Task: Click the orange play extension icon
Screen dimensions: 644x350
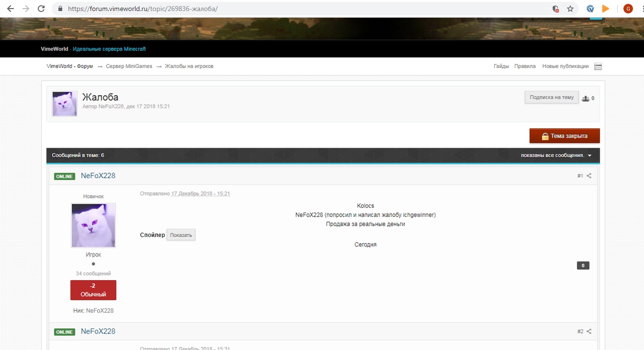Action: tap(606, 9)
